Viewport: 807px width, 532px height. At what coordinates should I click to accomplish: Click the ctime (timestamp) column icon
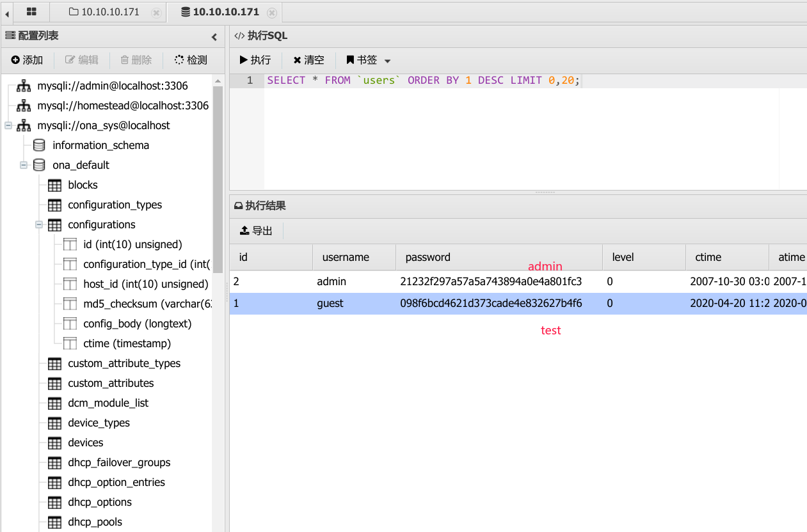click(x=70, y=343)
